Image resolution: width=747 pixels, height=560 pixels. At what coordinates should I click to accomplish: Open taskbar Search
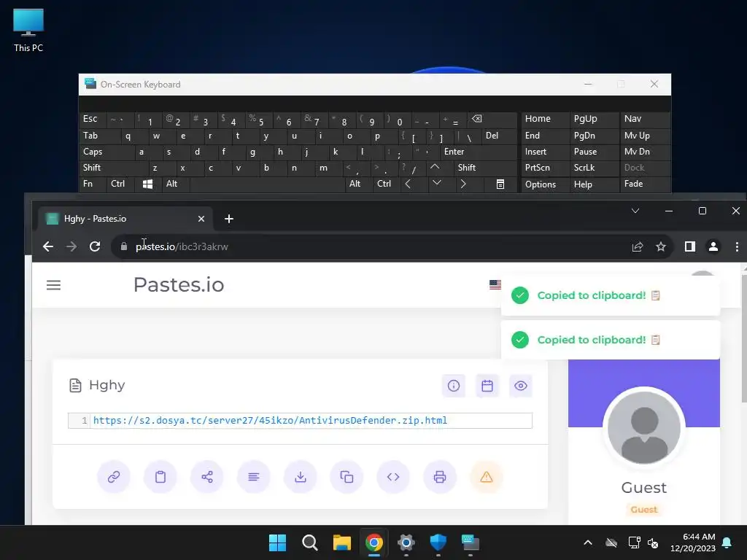[x=309, y=542]
